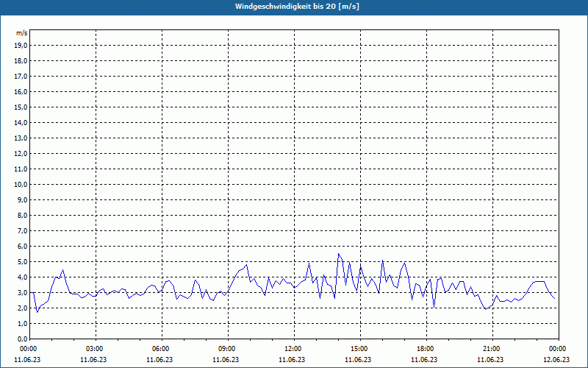
Task: Click the '1,0' y-axis label
Action: pos(22,323)
